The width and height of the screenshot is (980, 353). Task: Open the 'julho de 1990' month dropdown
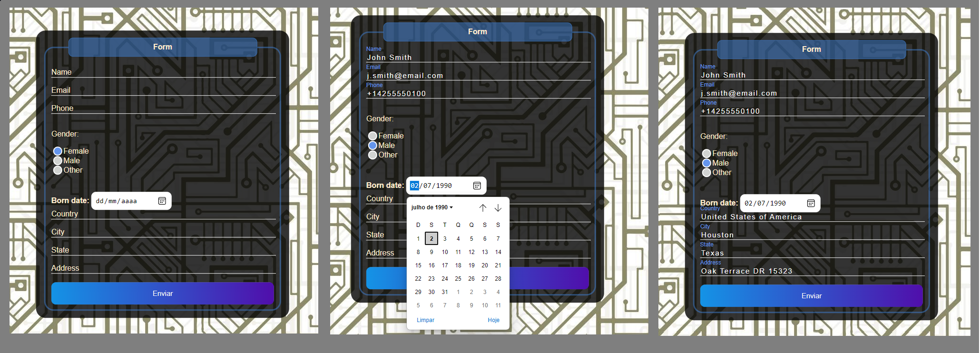[x=432, y=207]
